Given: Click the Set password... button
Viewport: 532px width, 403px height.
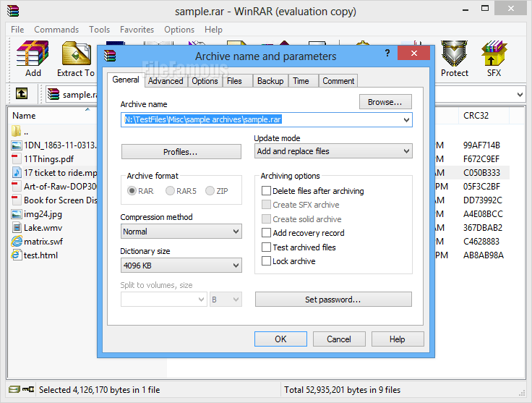Looking at the screenshot, I should click(333, 300).
